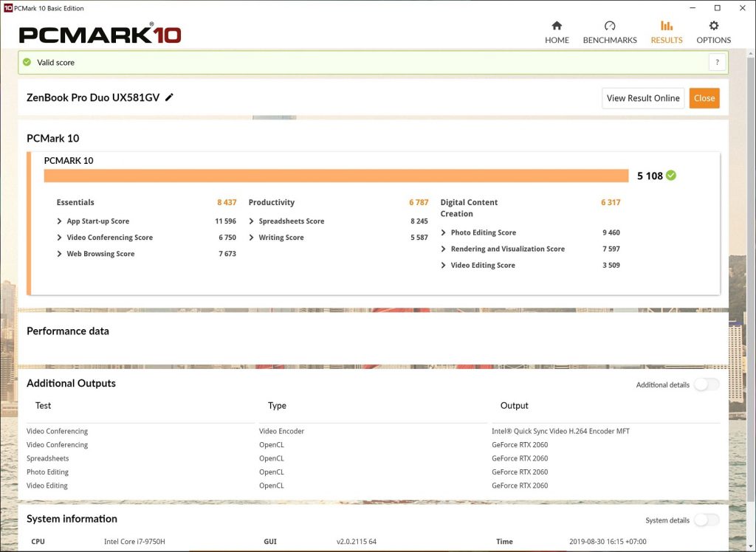Image resolution: width=756 pixels, height=552 pixels.
Task: Click the vertical scrollbar up arrow
Action: click(751, 52)
